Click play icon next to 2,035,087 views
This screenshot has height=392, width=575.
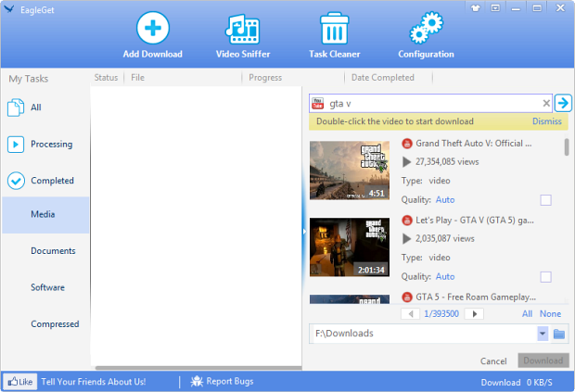[406, 238]
